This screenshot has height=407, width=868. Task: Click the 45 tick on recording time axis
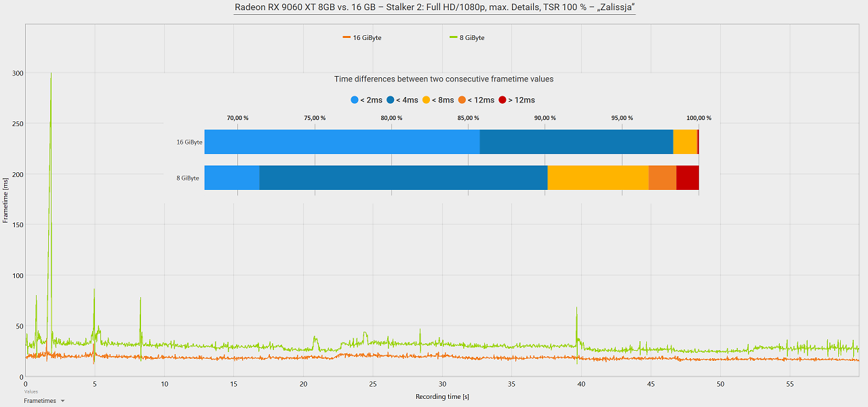[x=650, y=384]
